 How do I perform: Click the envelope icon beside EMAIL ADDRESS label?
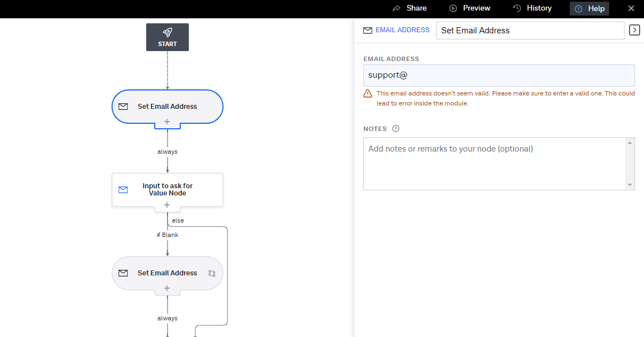pyautogui.click(x=368, y=31)
